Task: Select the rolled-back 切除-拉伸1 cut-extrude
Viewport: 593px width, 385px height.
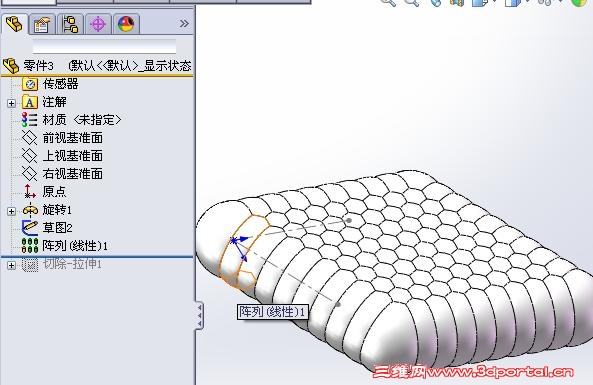Action: [x=62, y=264]
